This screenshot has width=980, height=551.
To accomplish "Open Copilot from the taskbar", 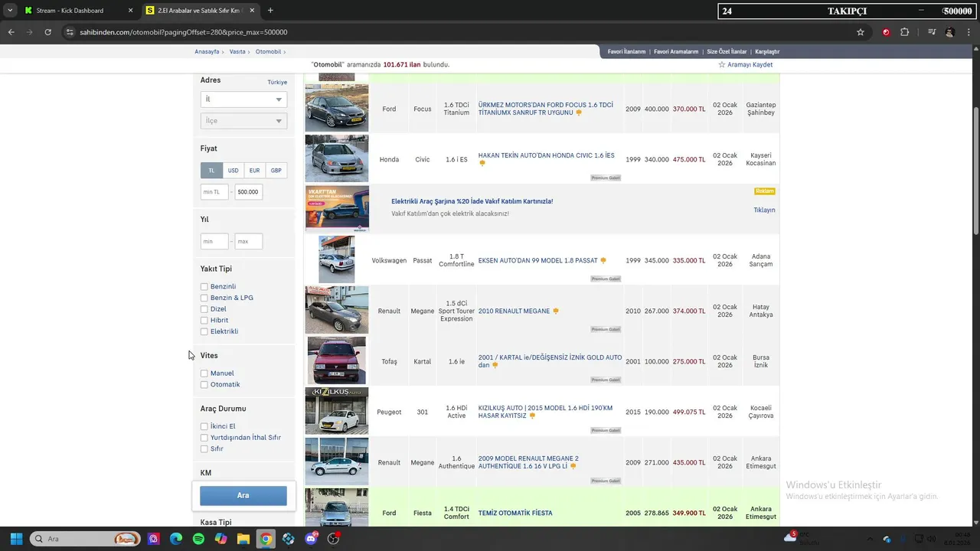I will pos(220,539).
